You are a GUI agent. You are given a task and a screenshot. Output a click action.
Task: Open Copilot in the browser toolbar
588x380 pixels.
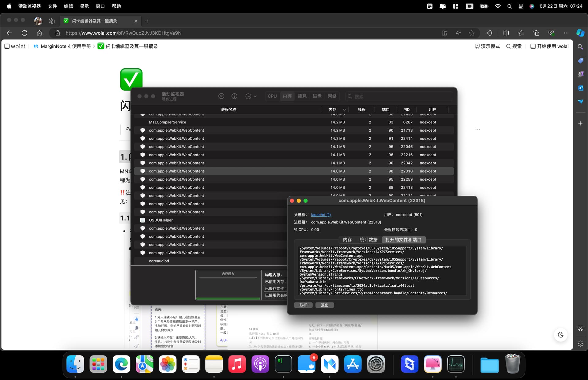[580, 33]
